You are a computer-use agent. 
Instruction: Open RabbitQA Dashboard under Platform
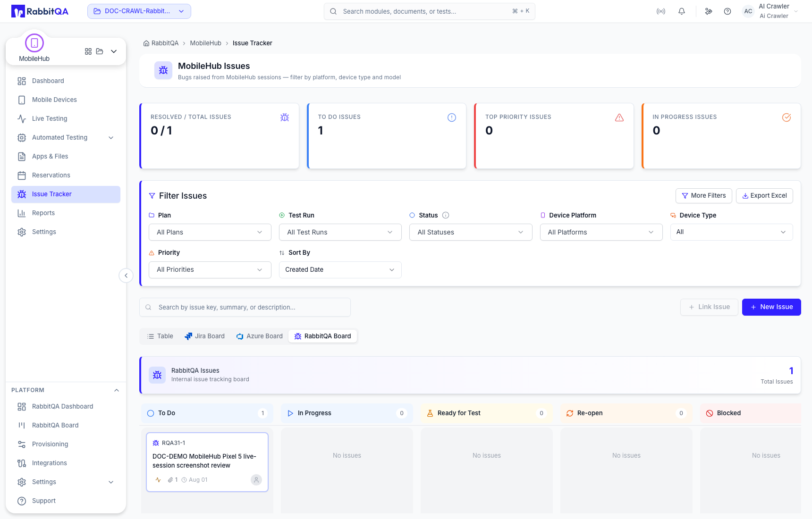pos(66,407)
